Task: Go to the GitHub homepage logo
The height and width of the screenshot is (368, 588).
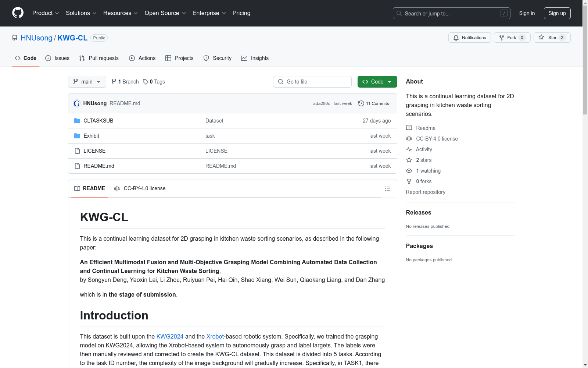Action: (18, 13)
